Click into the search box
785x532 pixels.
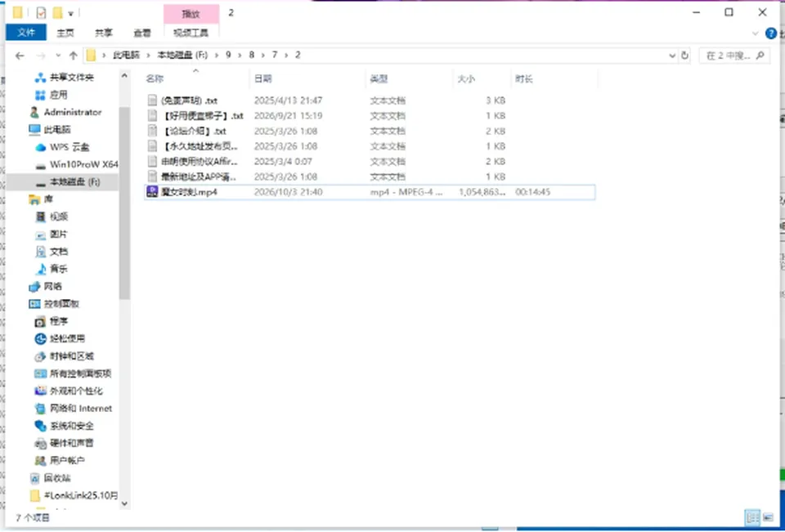click(734, 56)
